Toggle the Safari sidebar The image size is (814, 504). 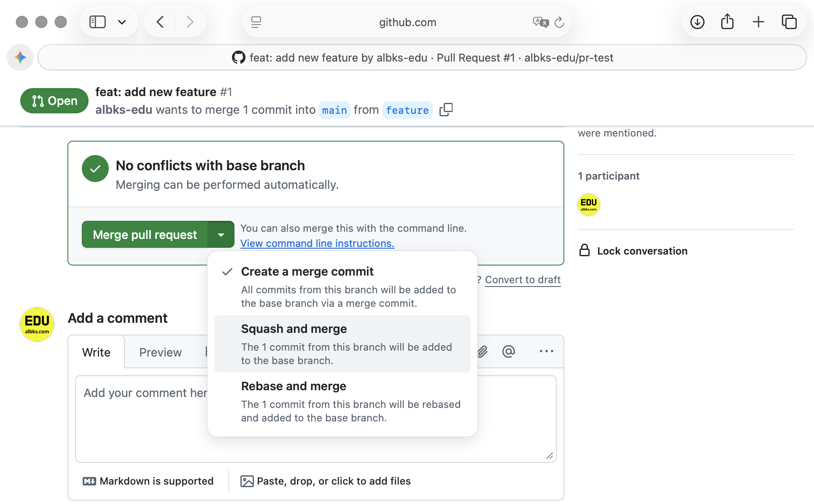(97, 22)
